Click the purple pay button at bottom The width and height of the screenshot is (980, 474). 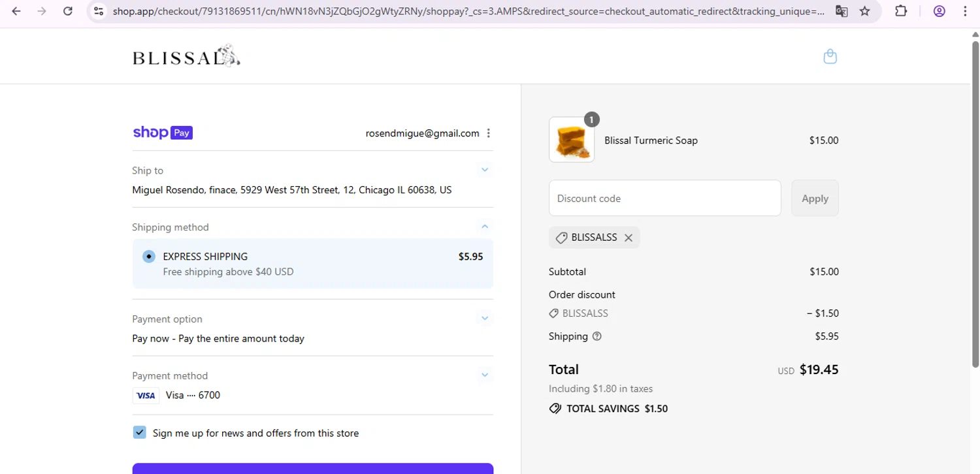313,469
